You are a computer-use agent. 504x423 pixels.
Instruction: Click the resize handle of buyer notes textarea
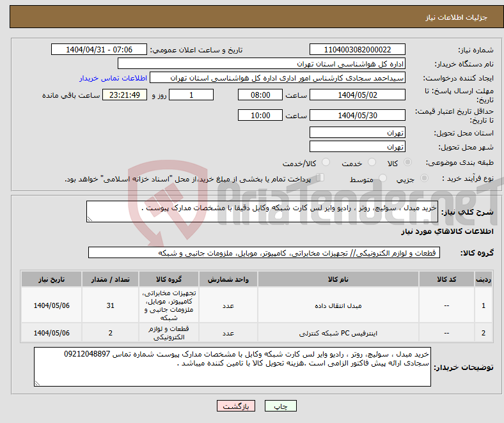(37, 383)
